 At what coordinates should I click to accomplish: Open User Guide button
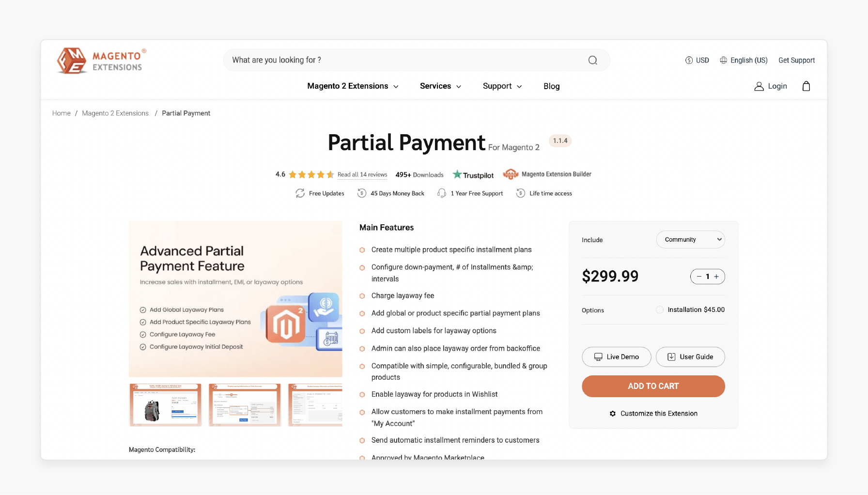pyautogui.click(x=690, y=357)
